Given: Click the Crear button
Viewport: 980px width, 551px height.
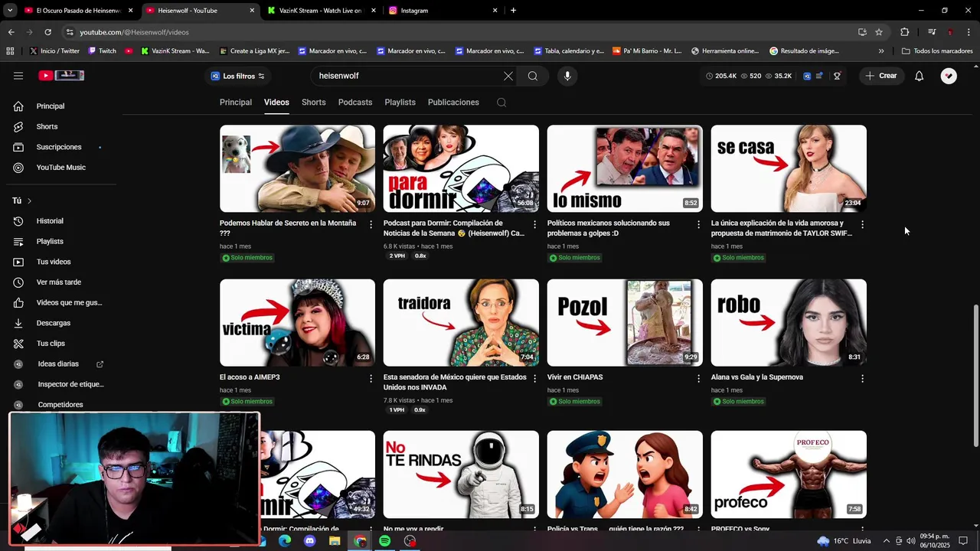Looking at the screenshot, I should [x=880, y=76].
